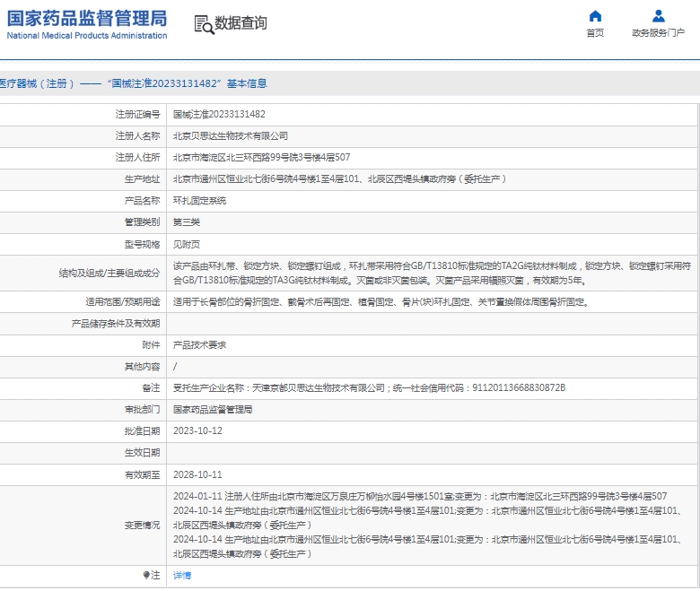Click the 注册人住所 row label
700x591 pixels.
pos(137,157)
